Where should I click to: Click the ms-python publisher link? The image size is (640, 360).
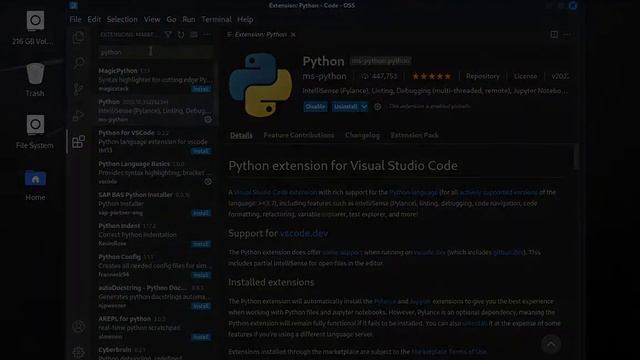click(324, 76)
